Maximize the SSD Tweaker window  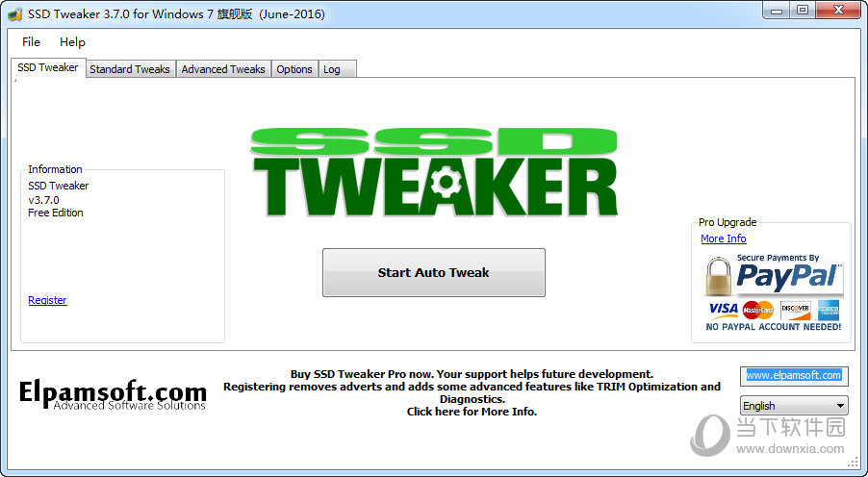click(803, 11)
